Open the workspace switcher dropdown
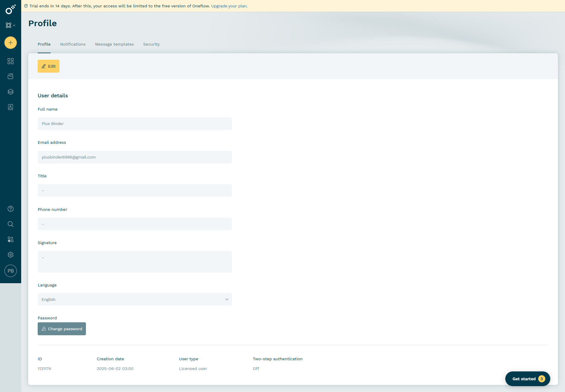Viewport: 565px width, 392px height. pos(10,25)
